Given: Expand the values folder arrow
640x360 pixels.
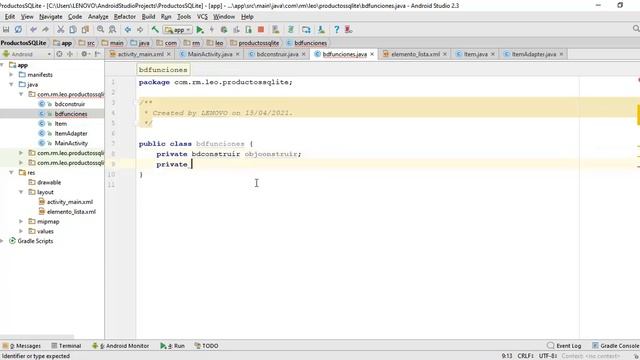Looking at the screenshot, I should coord(21,231).
